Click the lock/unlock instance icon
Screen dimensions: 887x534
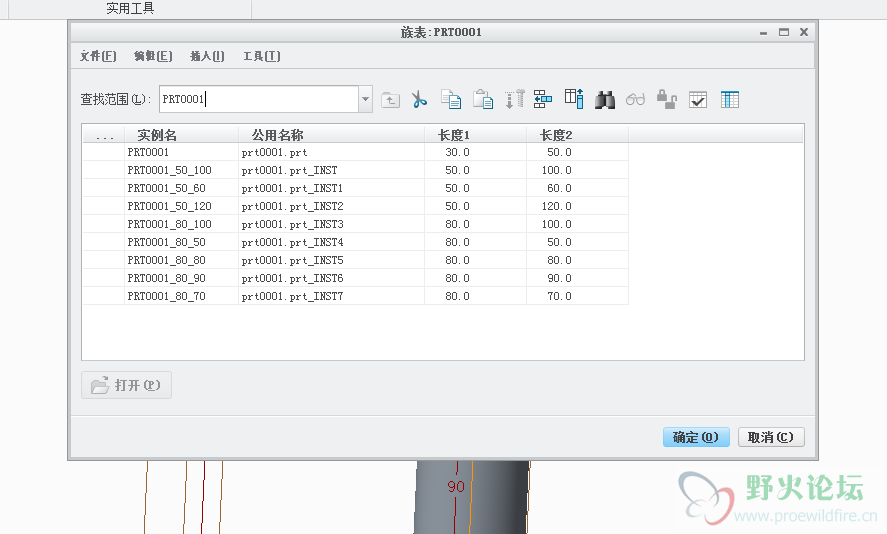[667, 99]
